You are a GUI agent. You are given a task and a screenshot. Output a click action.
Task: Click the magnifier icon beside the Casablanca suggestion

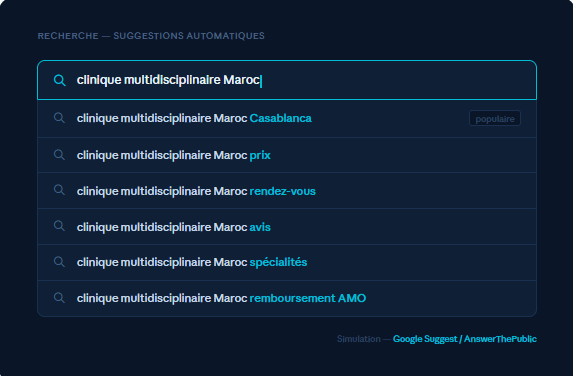[59, 118]
